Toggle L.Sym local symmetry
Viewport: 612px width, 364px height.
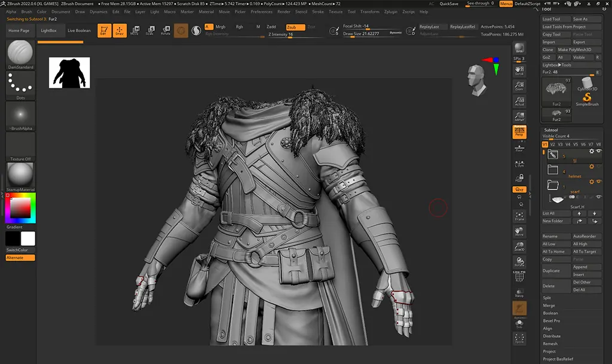pyautogui.click(x=519, y=163)
